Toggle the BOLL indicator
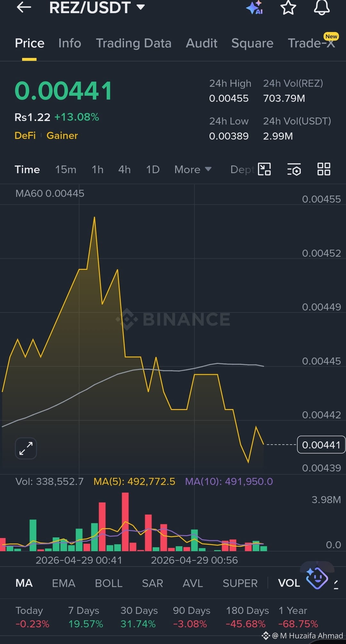This screenshot has height=644, width=346. click(x=109, y=583)
